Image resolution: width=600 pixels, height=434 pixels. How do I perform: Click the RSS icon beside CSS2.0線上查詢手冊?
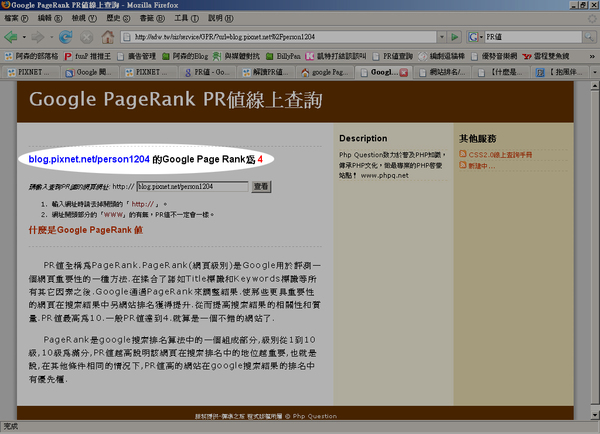[463, 154]
